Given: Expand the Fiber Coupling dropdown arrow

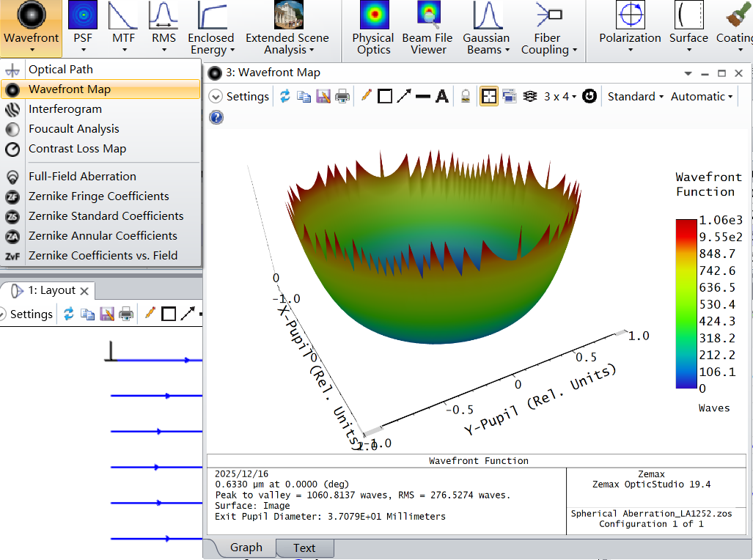Looking at the screenshot, I should coord(575,50).
